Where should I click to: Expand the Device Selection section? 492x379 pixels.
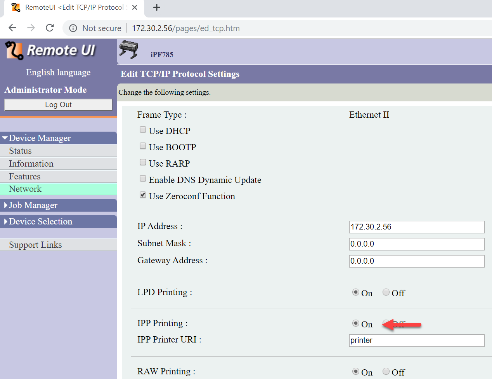[x=58, y=221]
